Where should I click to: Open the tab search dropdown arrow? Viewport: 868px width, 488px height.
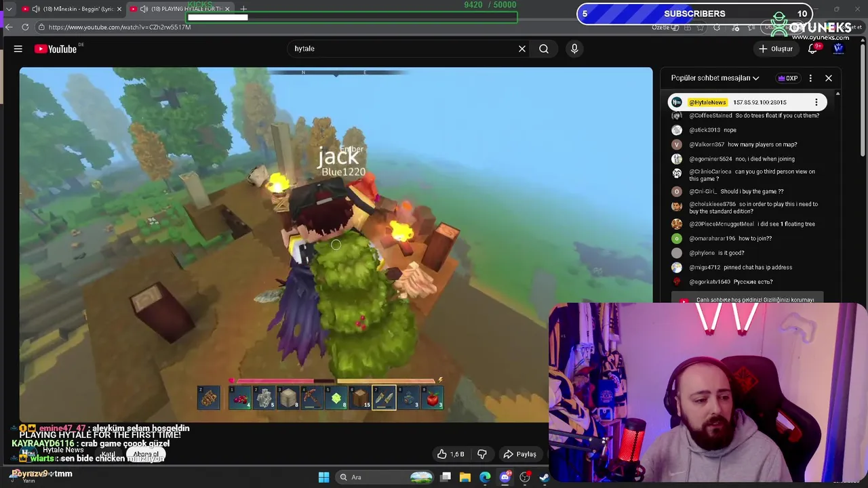pyautogui.click(x=9, y=9)
